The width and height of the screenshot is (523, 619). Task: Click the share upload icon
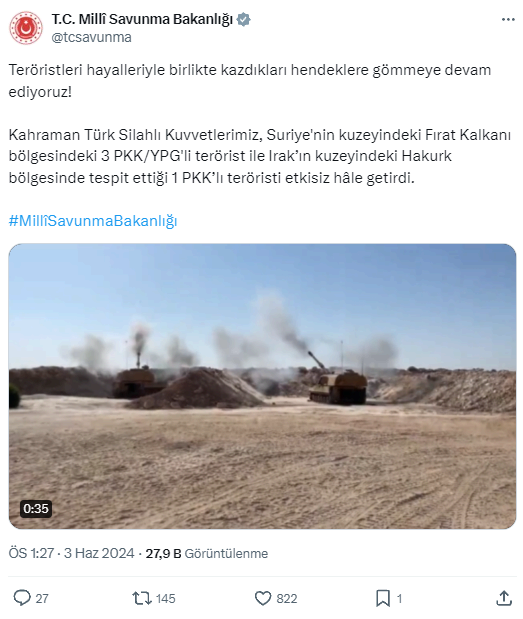tap(504, 598)
